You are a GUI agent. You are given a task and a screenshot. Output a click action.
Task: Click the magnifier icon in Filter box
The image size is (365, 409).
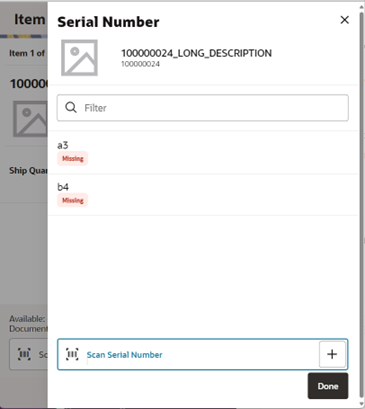coord(71,108)
